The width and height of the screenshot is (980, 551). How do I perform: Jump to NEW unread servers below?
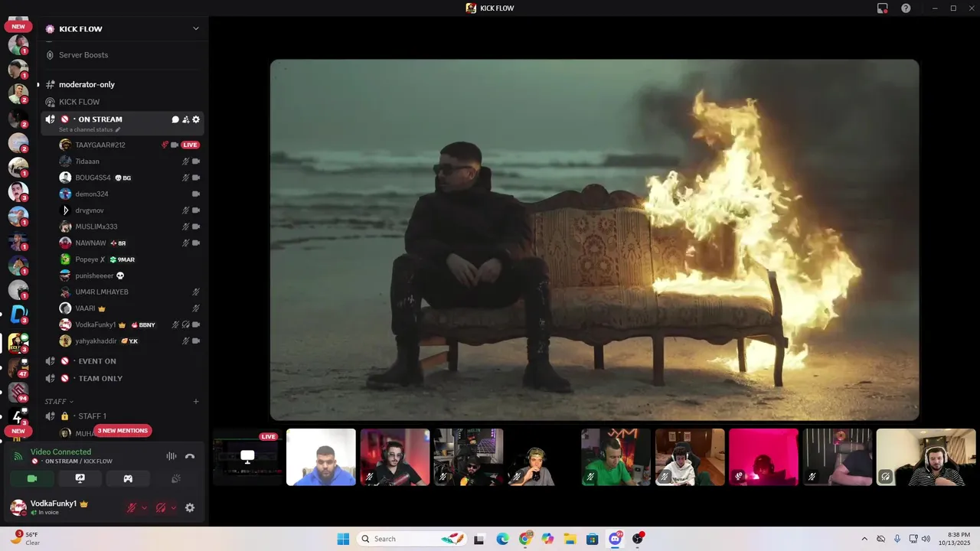[x=18, y=431]
